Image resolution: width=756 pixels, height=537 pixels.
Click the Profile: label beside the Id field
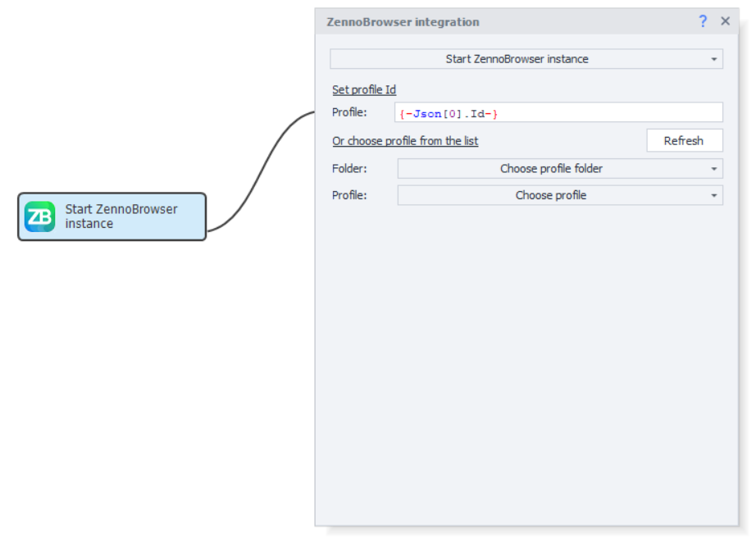click(x=349, y=112)
